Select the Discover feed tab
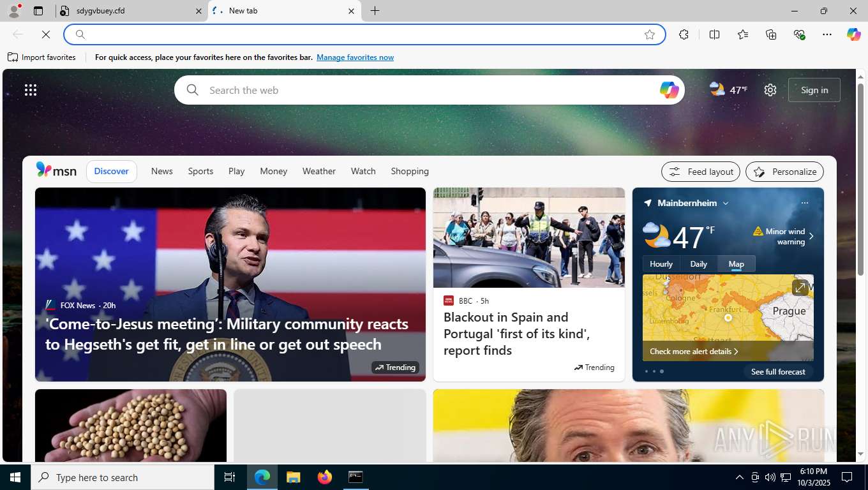868x490 pixels. coord(112,171)
